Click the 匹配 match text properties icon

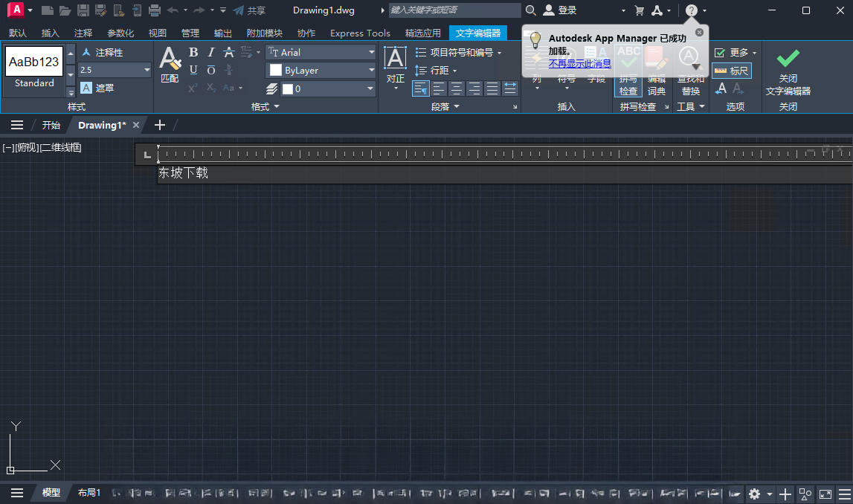click(x=170, y=65)
